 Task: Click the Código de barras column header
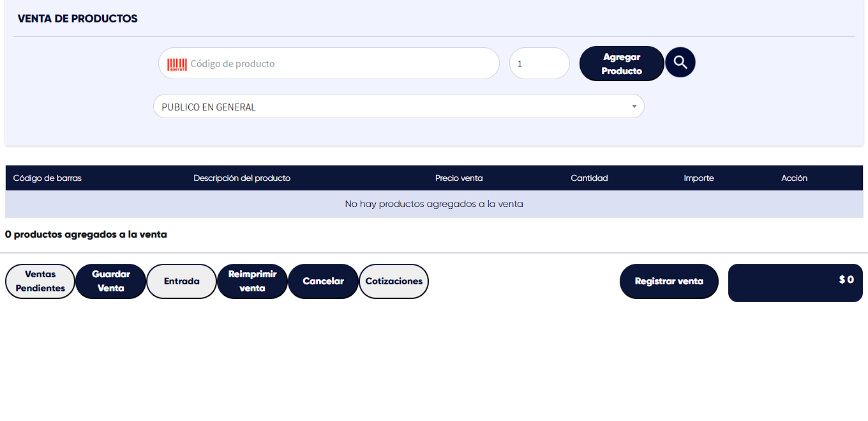pyautogui.click(x=47, y=178)
